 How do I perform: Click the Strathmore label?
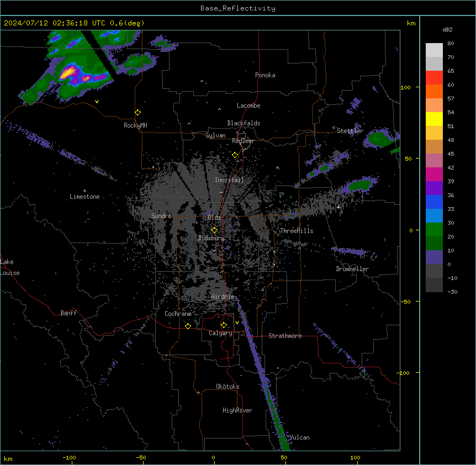[285, 336]
